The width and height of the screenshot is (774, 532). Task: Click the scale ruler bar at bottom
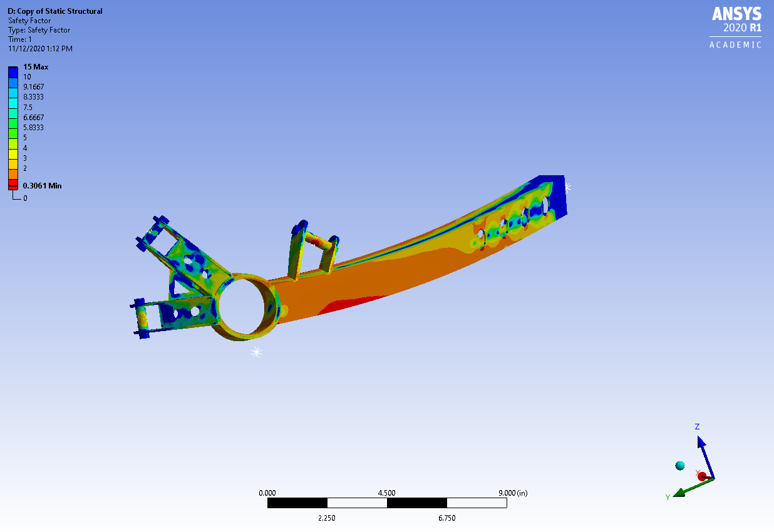coord(386,503)
